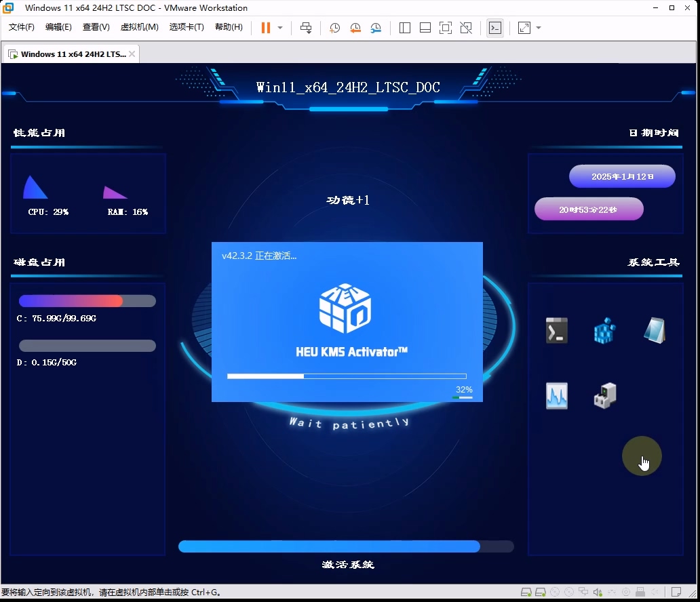Click the HEU activation 32% progress bar

(x=347, y=376)
